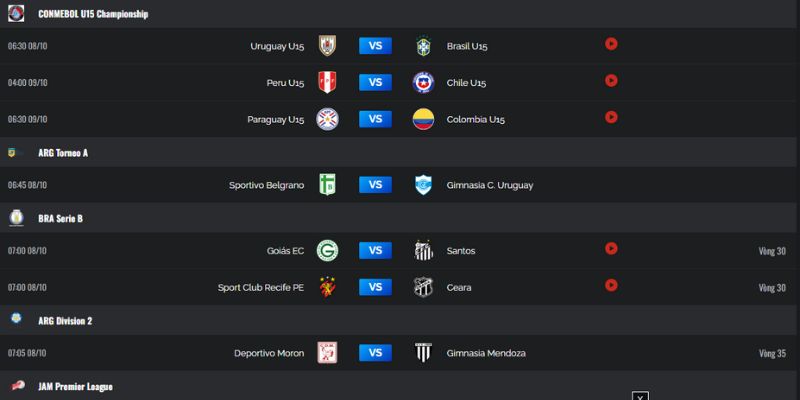Click the Santos club crest

[x=423, y=251]
